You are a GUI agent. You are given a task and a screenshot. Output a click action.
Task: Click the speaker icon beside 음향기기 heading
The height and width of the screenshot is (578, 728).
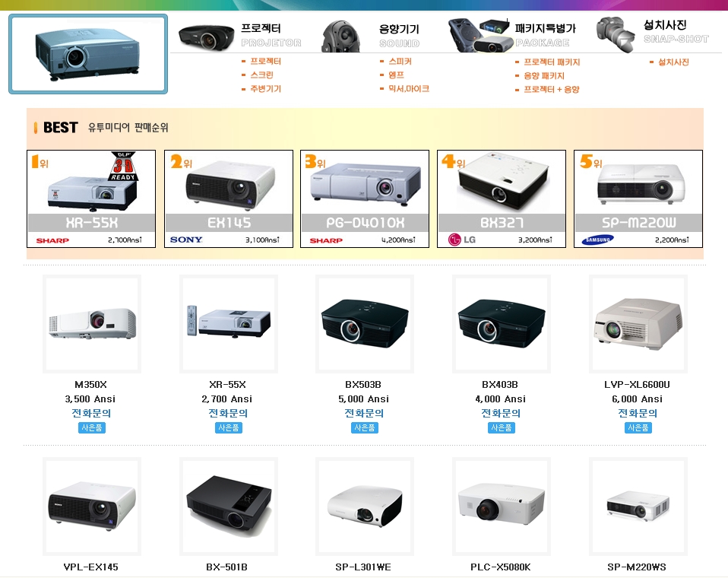(340, 37)
